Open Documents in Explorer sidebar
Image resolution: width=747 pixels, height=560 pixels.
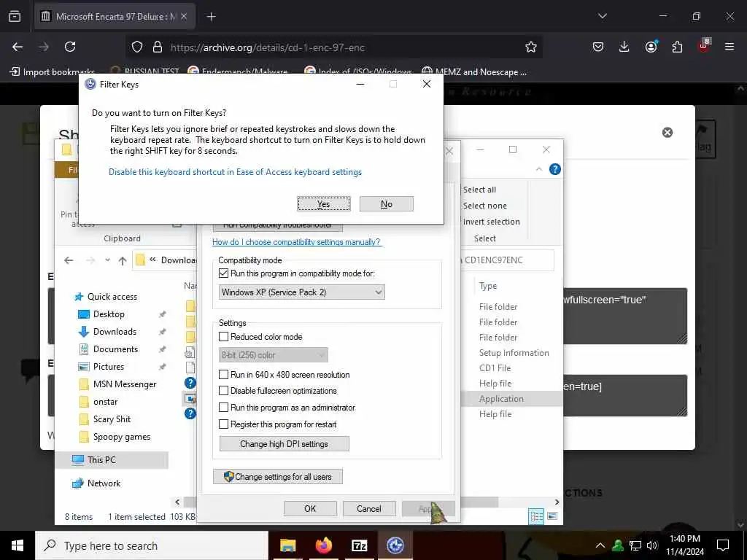[x=115, y=349]
